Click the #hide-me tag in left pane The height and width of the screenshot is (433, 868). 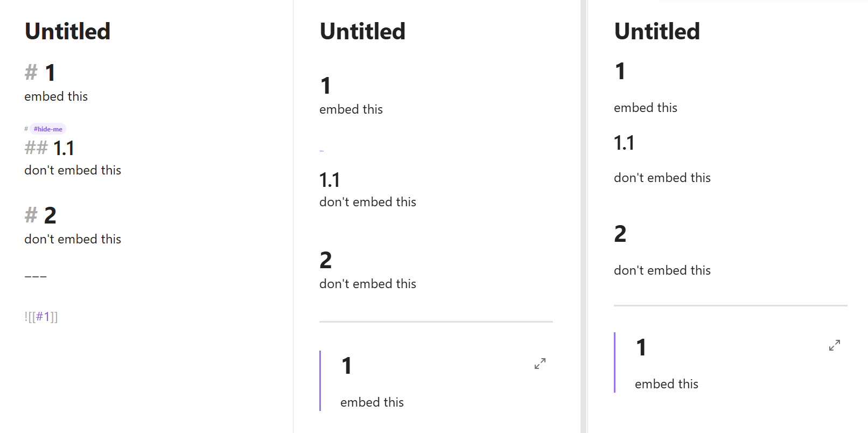pos(48,129)
